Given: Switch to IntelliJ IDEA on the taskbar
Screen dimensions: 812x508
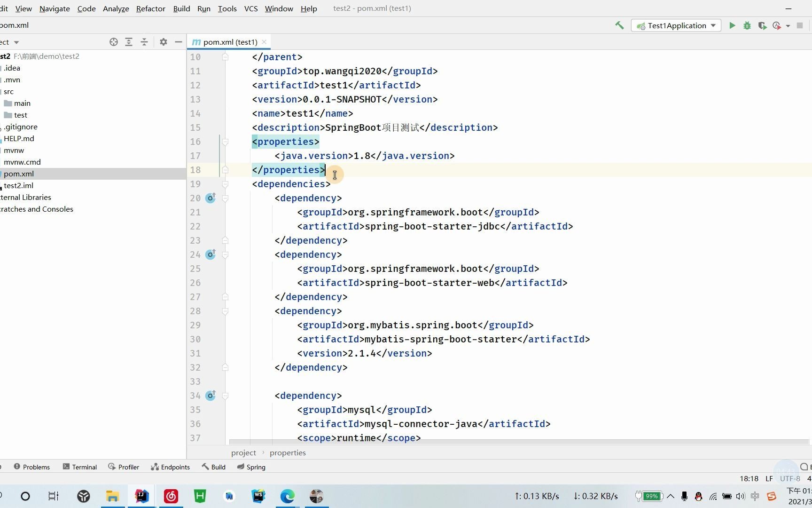Looking at the screenshot, I should click(x=141, y=496).
